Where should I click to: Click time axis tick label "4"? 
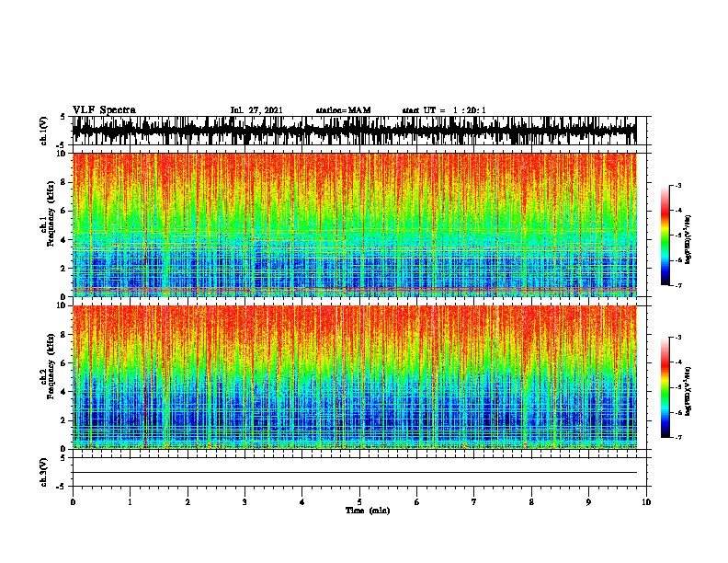tap(302, 502)
